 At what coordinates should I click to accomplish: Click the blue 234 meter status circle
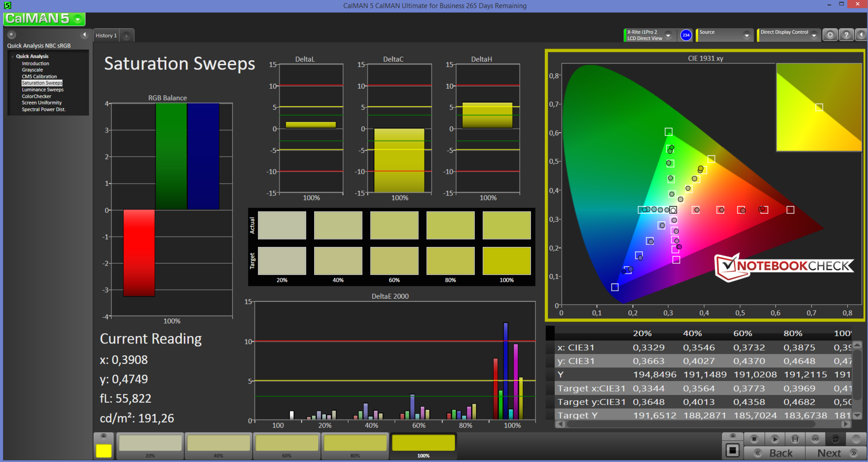pos(686,35)
